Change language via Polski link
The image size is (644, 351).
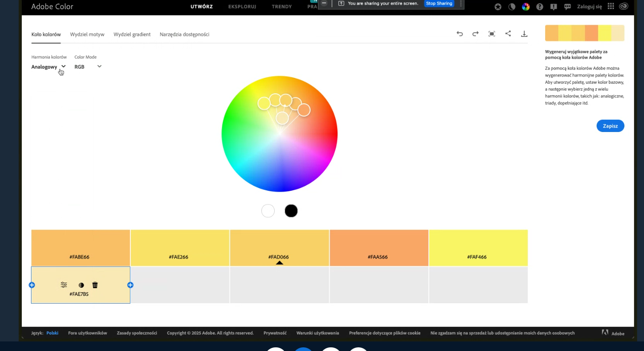point(52,333)
